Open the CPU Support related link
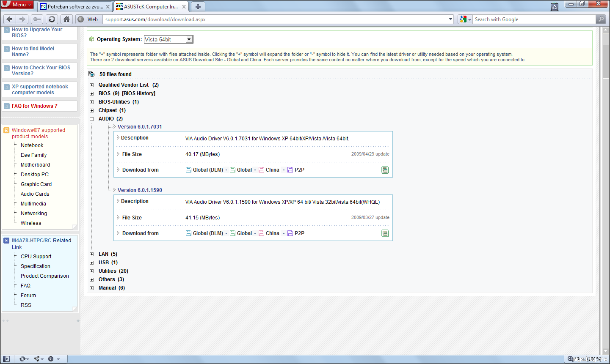 click(x=36, y=257)
